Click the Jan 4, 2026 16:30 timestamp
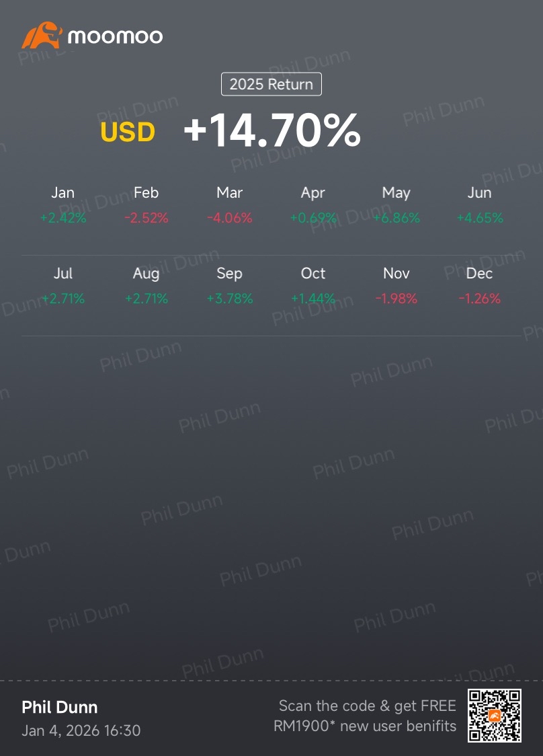Image resolution: width=543 pixels, height=756 pixels. pos(81,730)
